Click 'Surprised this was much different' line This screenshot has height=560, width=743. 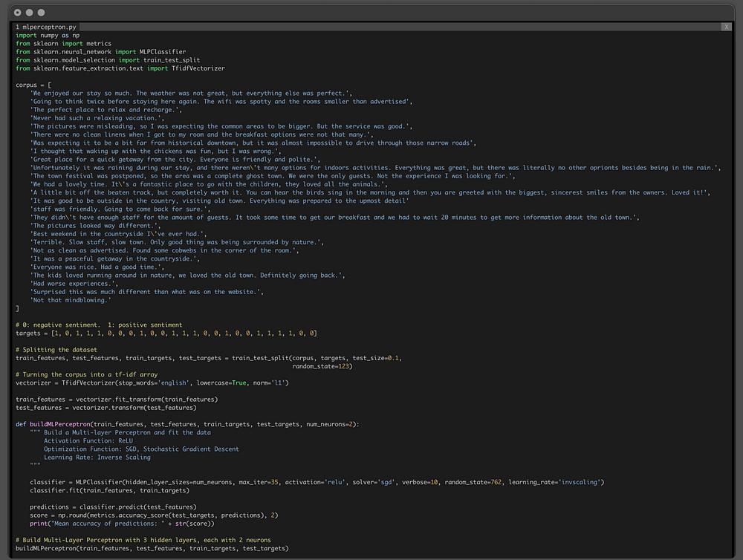pyautogui.click(x=147, y=293)
